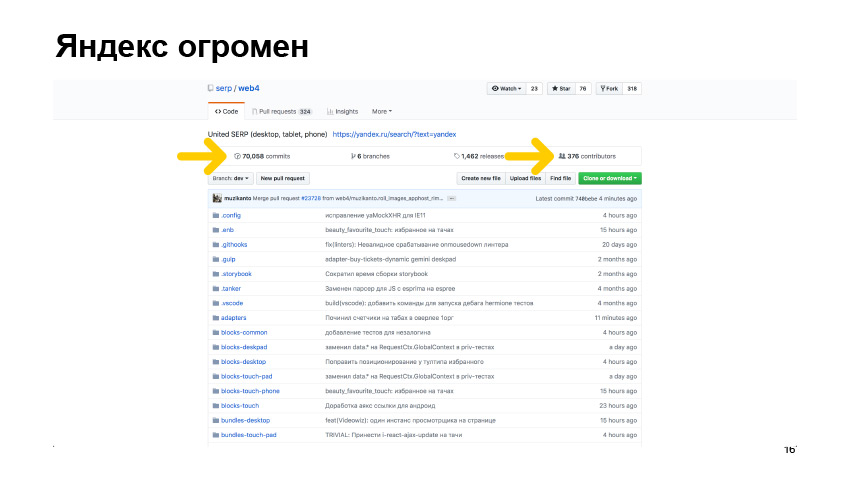Fork the repository
Viewport: 850px width, 478px height.
click(x=609, y=88)
